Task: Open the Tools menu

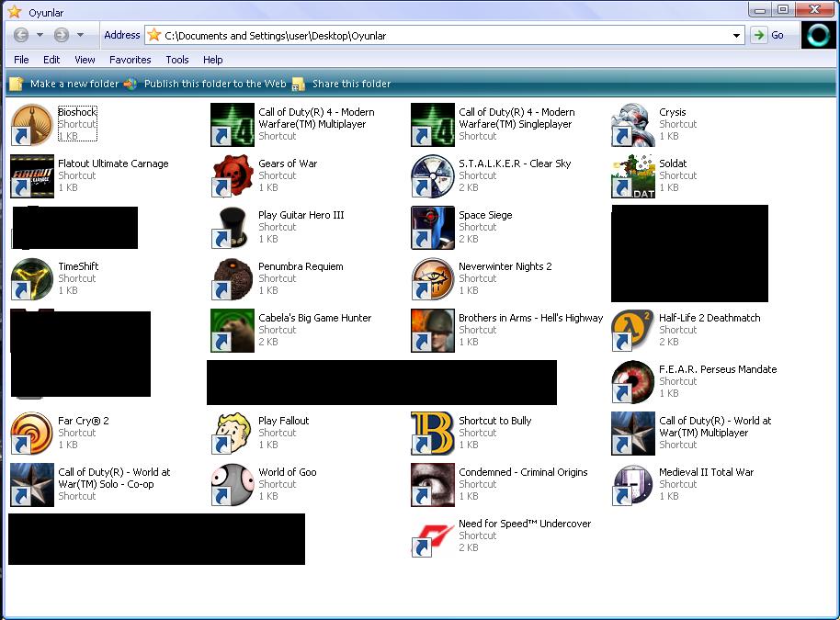Action: [x=176, y=60]
